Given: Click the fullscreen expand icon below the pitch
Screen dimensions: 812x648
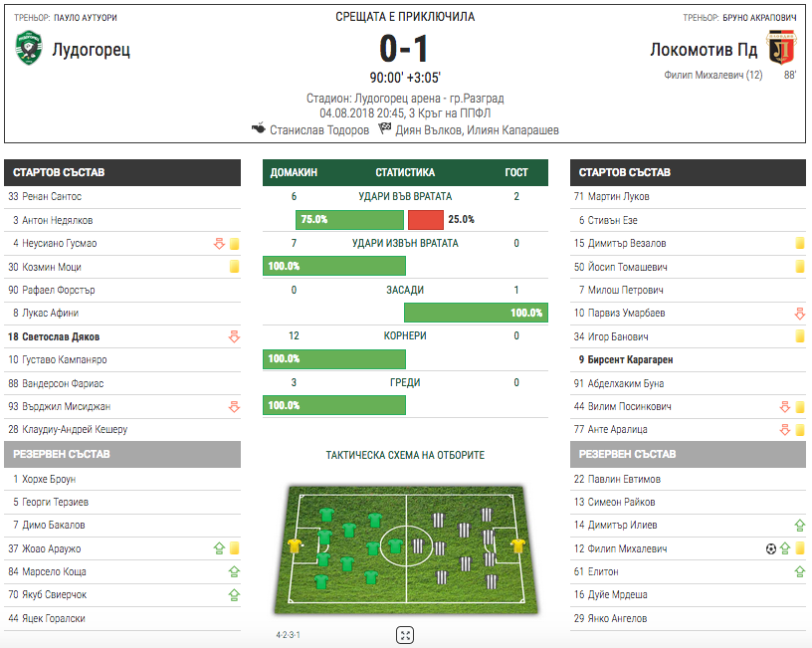Looking at the screenshot, I should pyautogui.click(x=405, y=635).
